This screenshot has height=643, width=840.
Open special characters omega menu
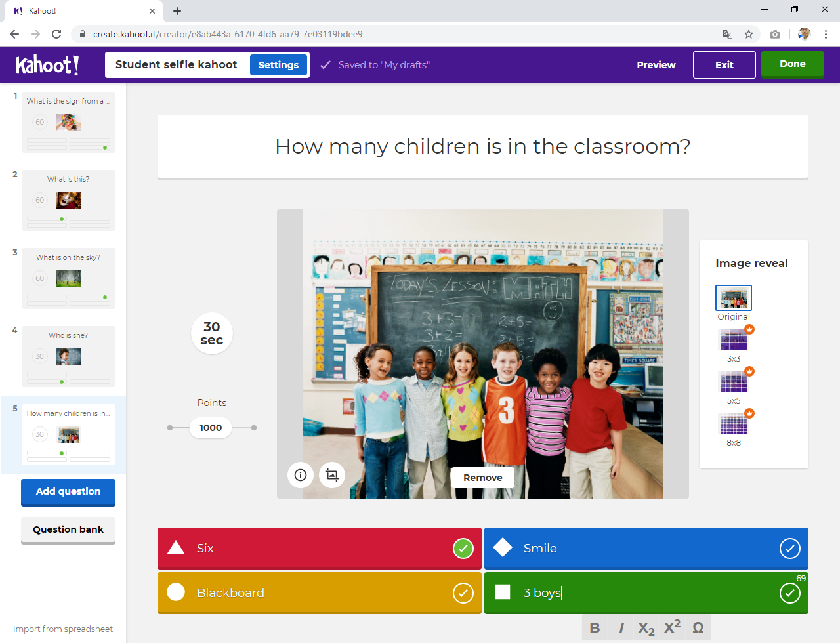[x=698, y=628]
